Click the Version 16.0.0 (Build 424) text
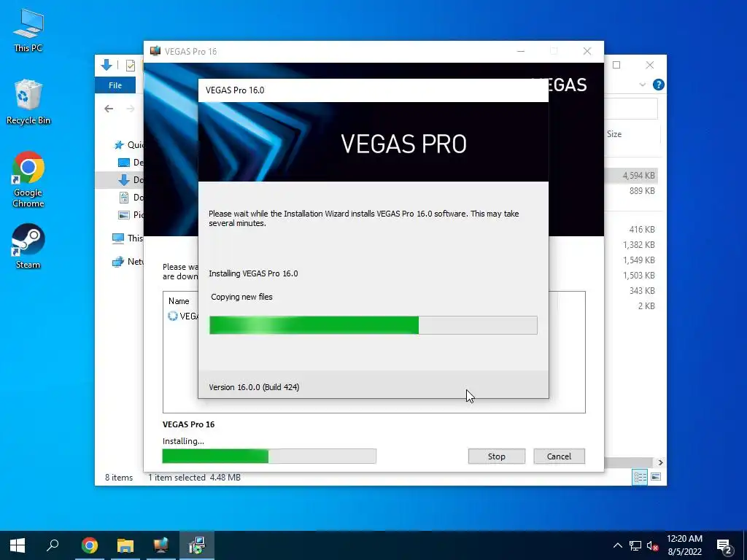This screenshot has height=560, width=747. (254, 387)
